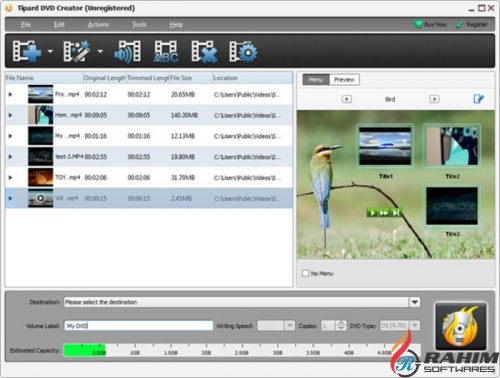Expand the Wil...mp4 row
This screenshot has height=378, width=500.
10,198
